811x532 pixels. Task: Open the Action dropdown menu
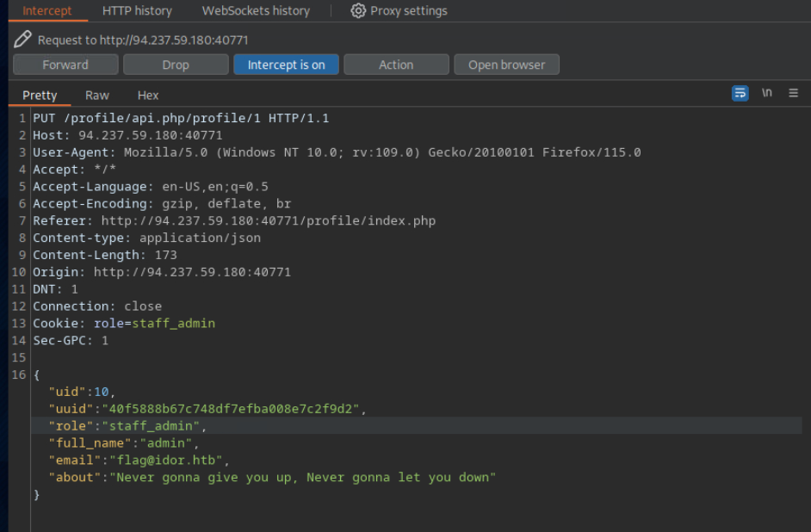coord(396,65)
